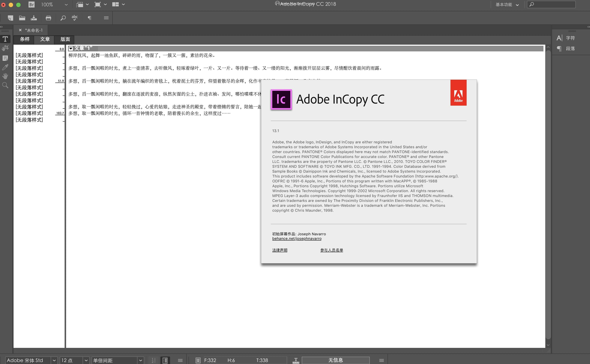The height and width of the screenshot is (364, 590).
Task: Click the arrange documents icon
Action: [x=115, y=5]
